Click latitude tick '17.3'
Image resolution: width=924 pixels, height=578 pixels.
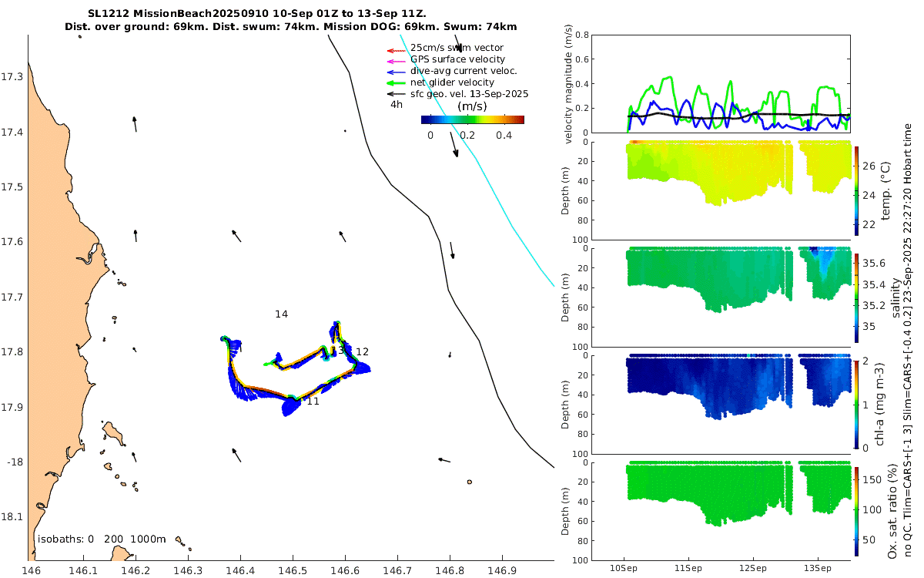12,77
